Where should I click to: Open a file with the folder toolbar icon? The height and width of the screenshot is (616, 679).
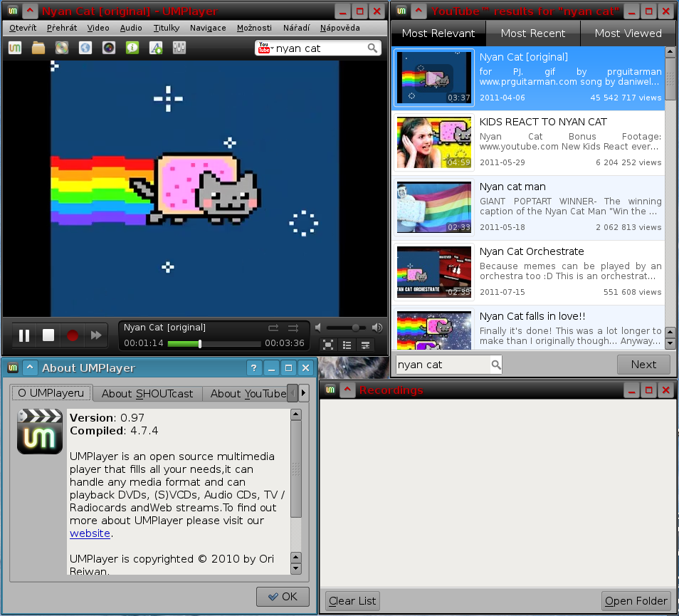coord(38,48)
